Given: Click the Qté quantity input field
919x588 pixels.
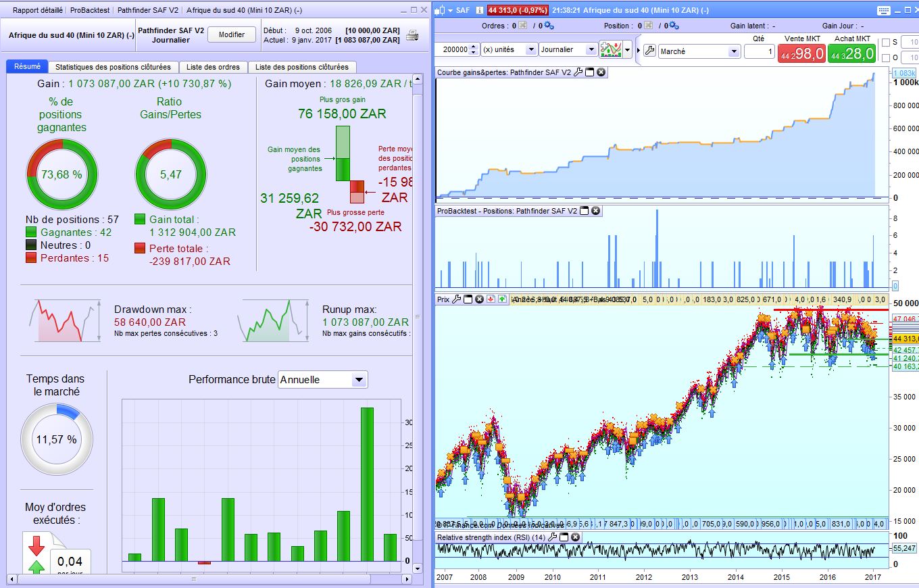Looking at the screenshot, I should [x=759, y=51].
